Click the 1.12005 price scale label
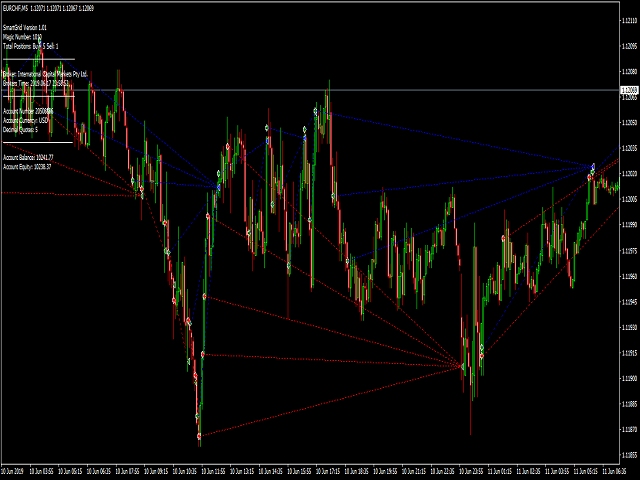This screenshot has width=640, height=480. coord(630,199)
